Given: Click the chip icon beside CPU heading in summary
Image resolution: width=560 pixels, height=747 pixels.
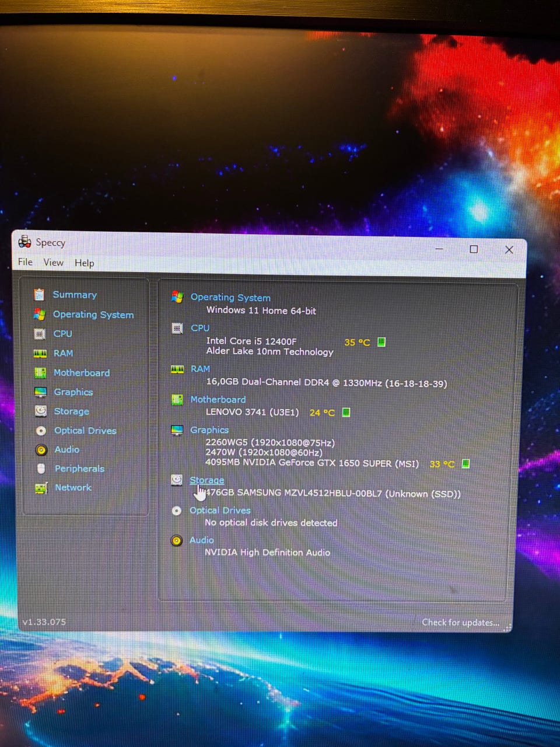Looking at the screenshot, I should pyautogui.click(x=177, y=328).
